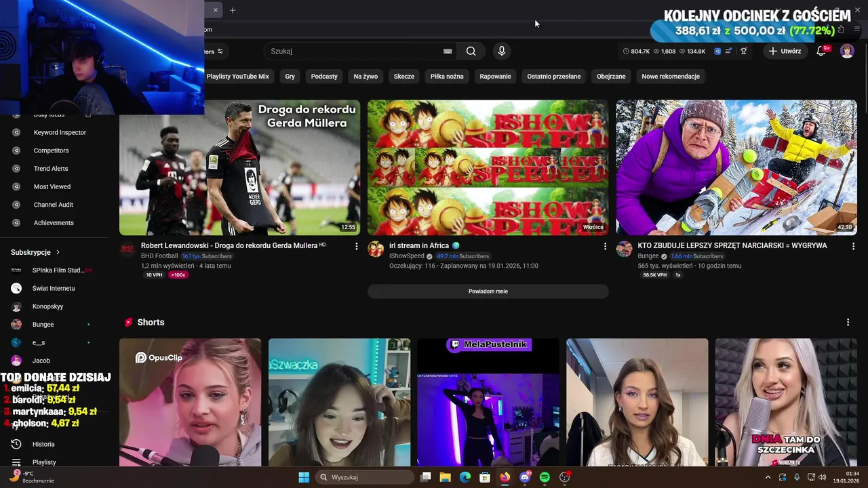Click the Windows taskbar Wyszukaj search box
The width and height of the screenshot is (868, 488).
pyautogui.click(x=365, y=477)
